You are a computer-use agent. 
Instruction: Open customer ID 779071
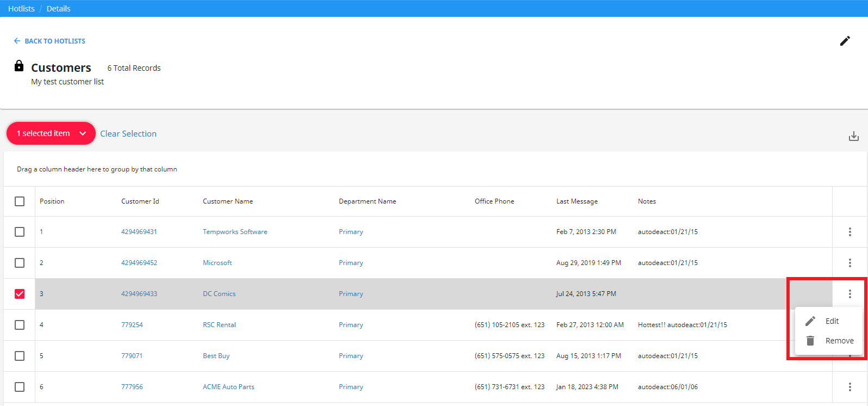coord(132,356)
